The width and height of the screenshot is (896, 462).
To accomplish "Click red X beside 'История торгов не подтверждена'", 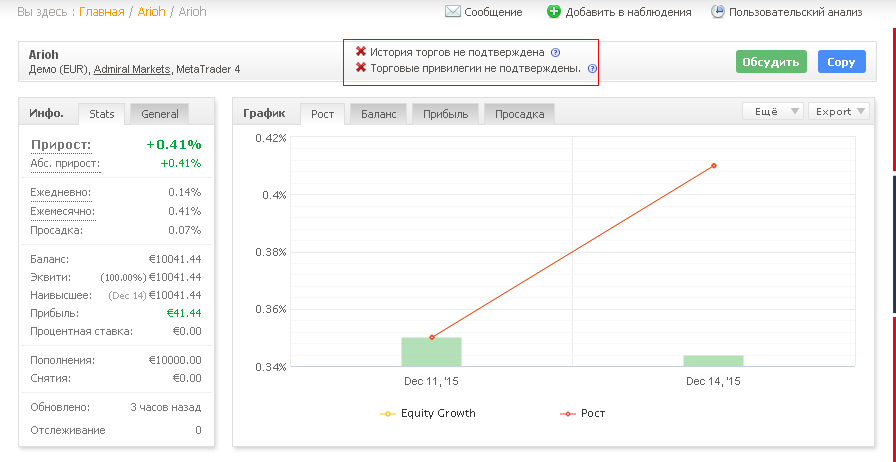I will click(x=361, y=52).
